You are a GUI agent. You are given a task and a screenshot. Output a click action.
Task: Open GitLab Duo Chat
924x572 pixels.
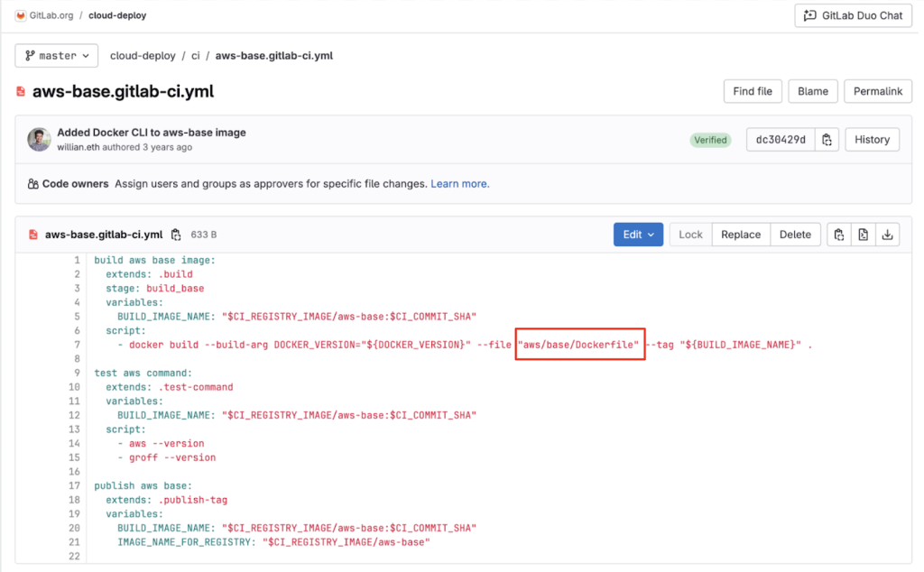click(x=852, y=15)
